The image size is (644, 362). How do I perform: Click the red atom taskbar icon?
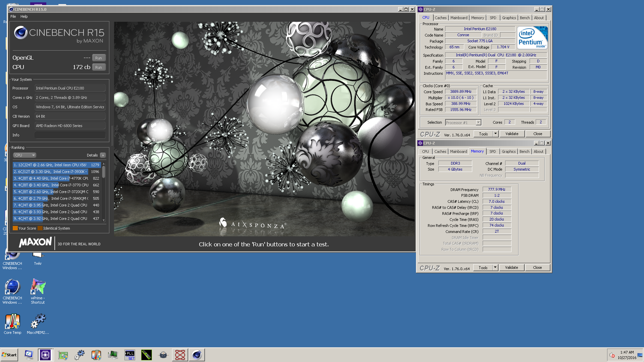point(180,355)
